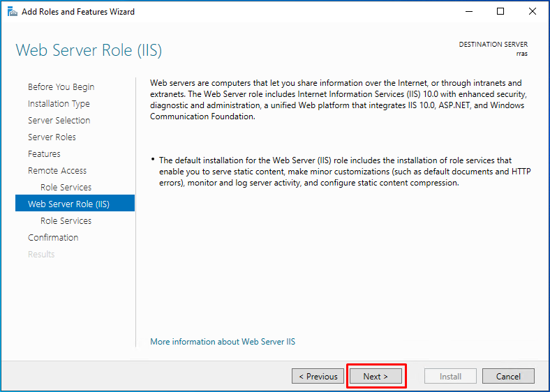The height and width of the screenshot is (392, 550).
Task: Open the Features step in sidebar
Action: (x=44, y=154)
